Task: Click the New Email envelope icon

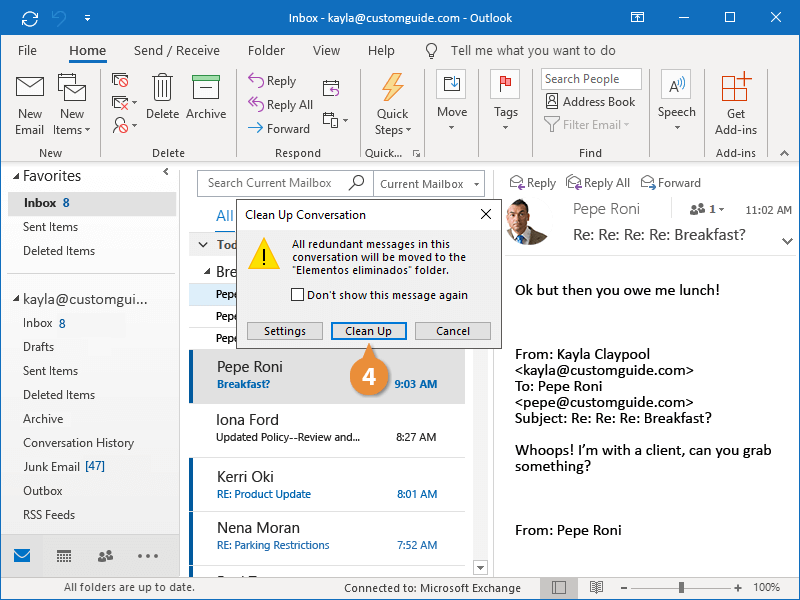Action: pos(30,87)
